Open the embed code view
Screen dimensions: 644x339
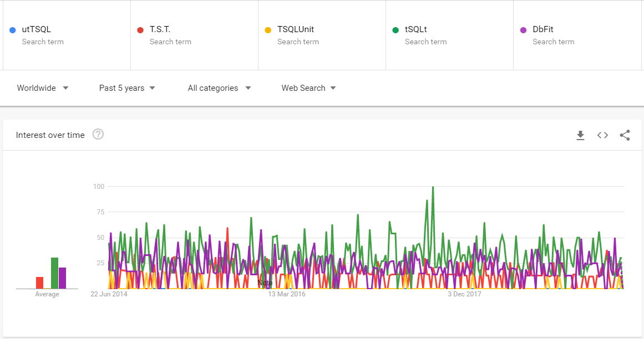tap(602, 135)
